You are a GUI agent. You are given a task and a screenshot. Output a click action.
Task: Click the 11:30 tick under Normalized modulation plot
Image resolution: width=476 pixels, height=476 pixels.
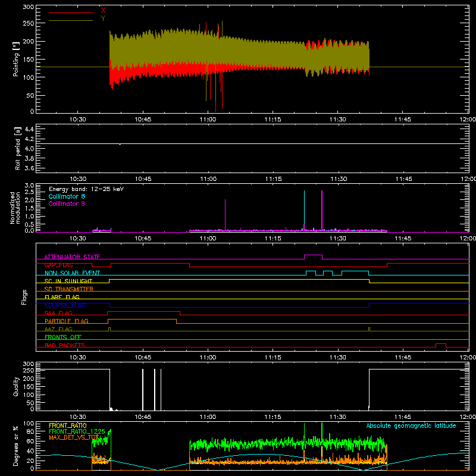338,239
